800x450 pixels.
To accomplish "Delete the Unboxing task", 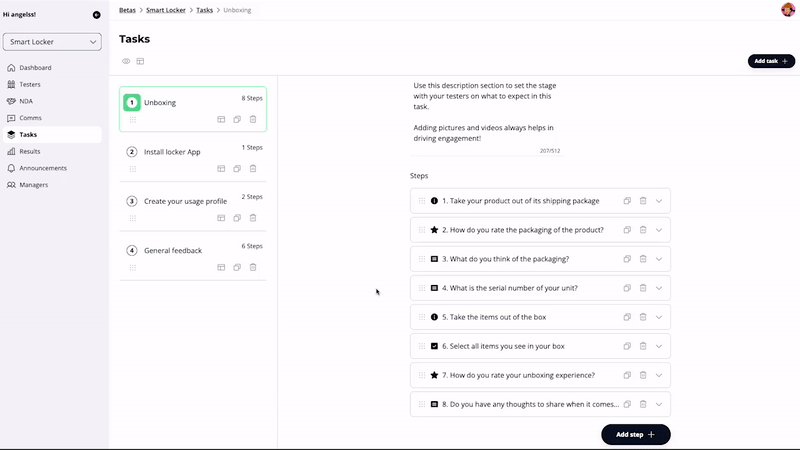I will coord(253,119).
